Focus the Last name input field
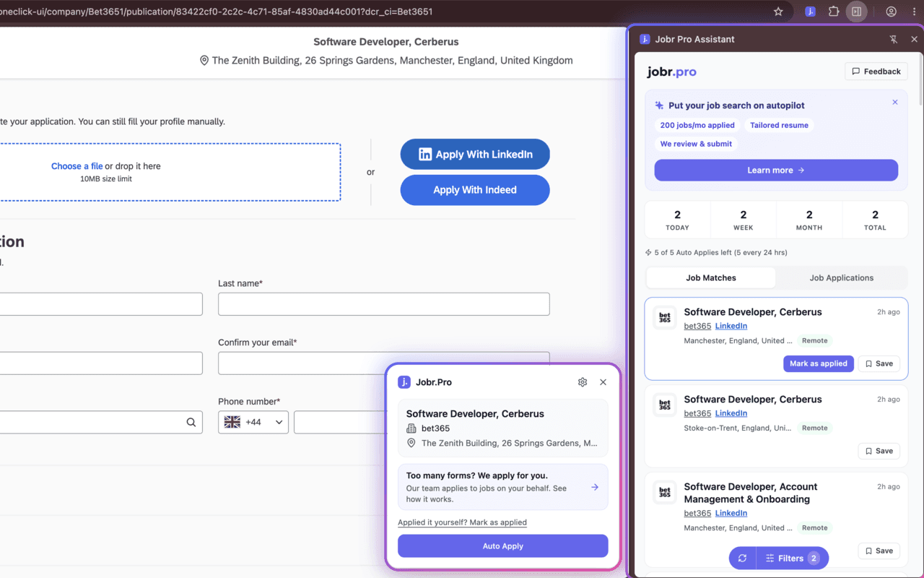This screenshot has width=924, height=578. click(x=384, y=304)
